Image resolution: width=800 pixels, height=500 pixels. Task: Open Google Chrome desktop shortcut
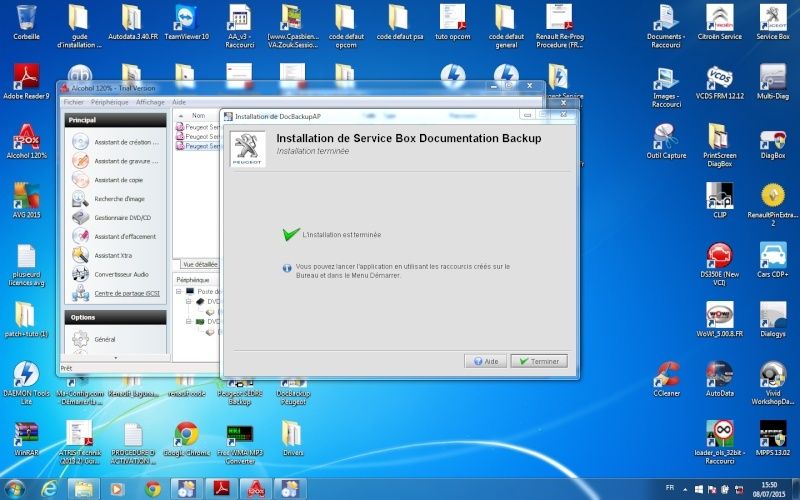tap(186, 439)
